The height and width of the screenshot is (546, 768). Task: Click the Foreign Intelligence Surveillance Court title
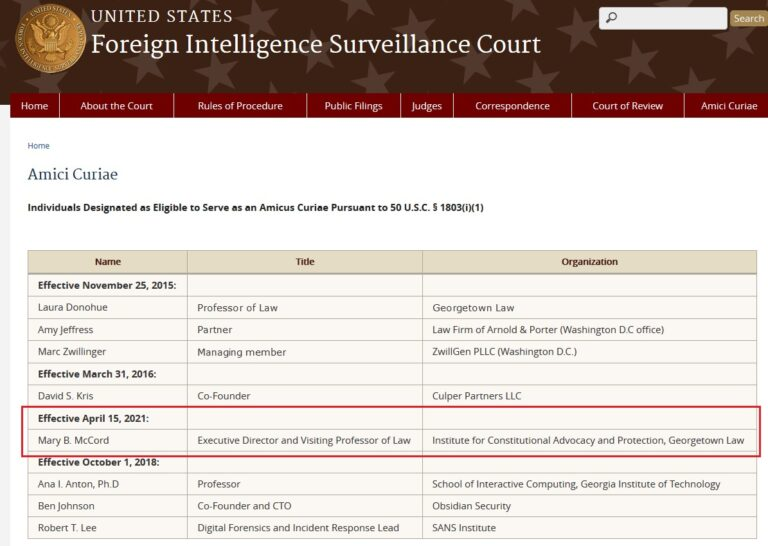coord(316,44)
